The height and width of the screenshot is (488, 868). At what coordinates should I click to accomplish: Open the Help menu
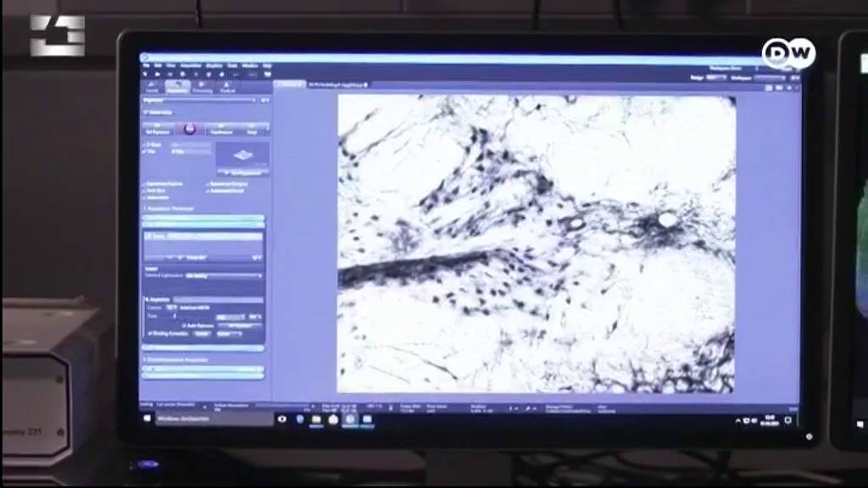[267, 66]
